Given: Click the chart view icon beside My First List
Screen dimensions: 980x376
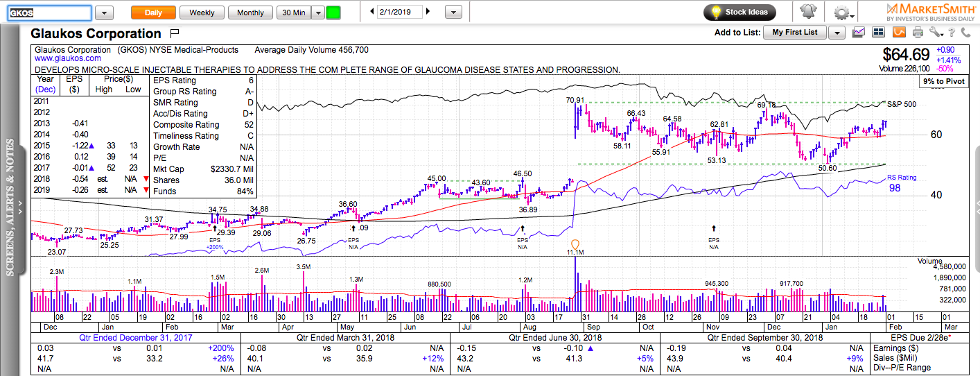Looking at the screenshot, I should coord(859,32).
